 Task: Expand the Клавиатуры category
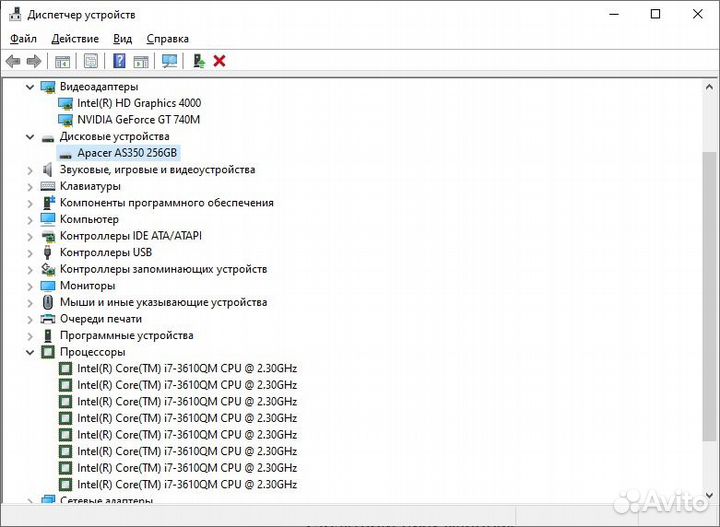pos(30,187)
